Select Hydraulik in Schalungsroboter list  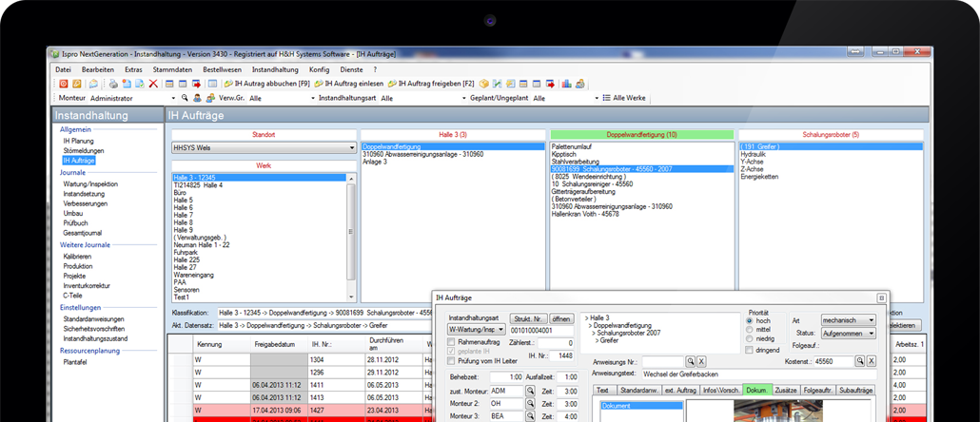(753, 153)
